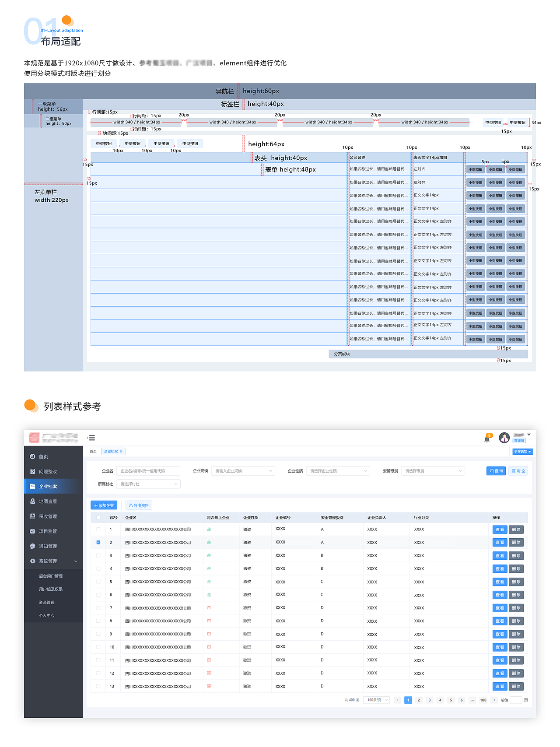Open the 企业规模 dropdown
The height and width of the screenshot is (747, 560).
[243, 471]
